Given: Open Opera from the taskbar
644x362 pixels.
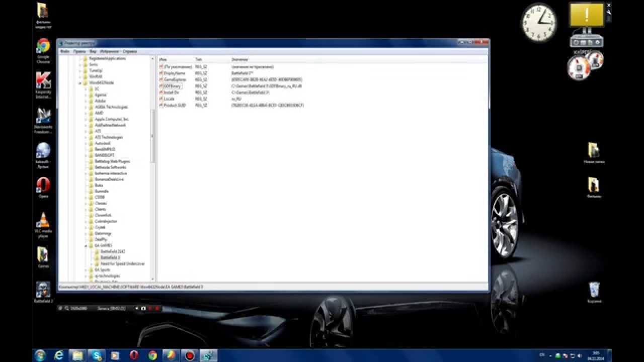Looking at the screenshot, I should pyautogui.click(x=134, y=355).
